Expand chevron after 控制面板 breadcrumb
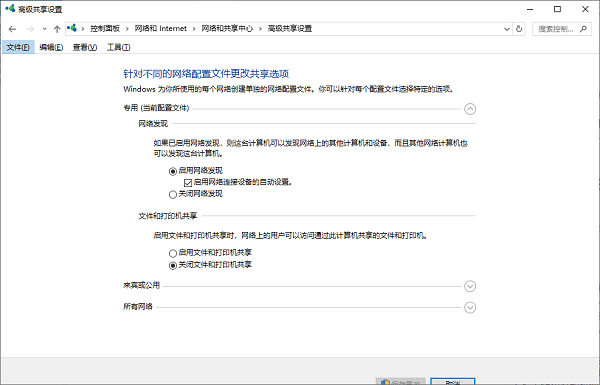Image resolution: width=600 pixels, height=385 pixels. [127, 29]
